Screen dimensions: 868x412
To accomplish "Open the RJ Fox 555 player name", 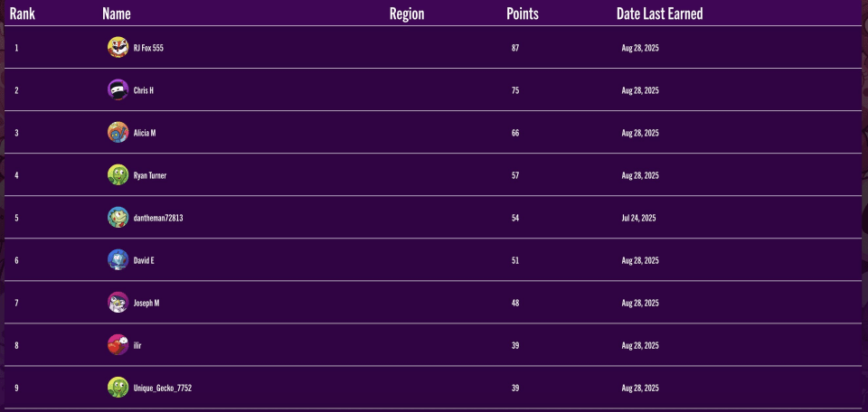I will coord(148,48).
